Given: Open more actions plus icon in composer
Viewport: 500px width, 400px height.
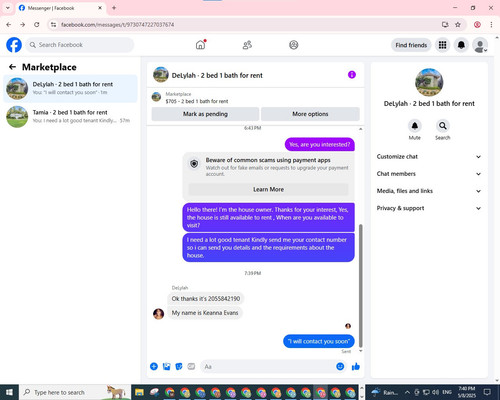Looking at the screenshot, I should pyautogui.click(x=154, y=367).
